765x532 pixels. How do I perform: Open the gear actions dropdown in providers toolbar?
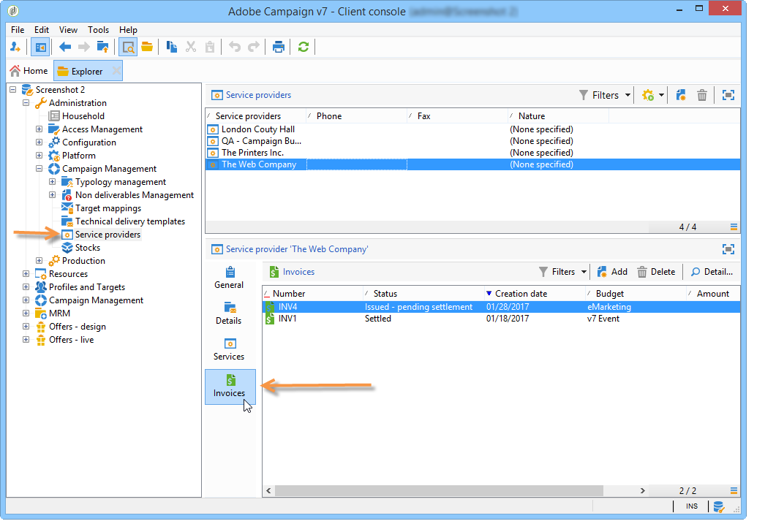tap(653, 95)
